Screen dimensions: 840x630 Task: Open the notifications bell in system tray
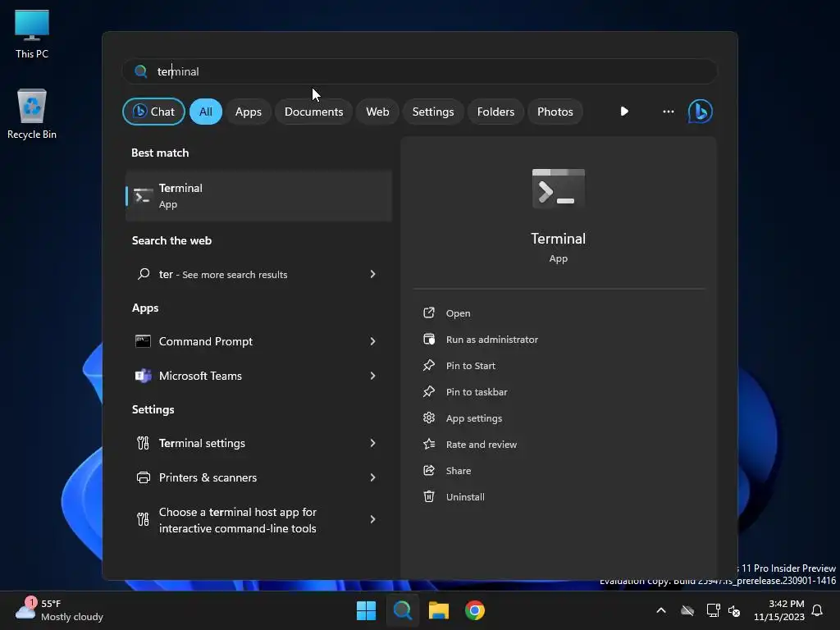817,610
